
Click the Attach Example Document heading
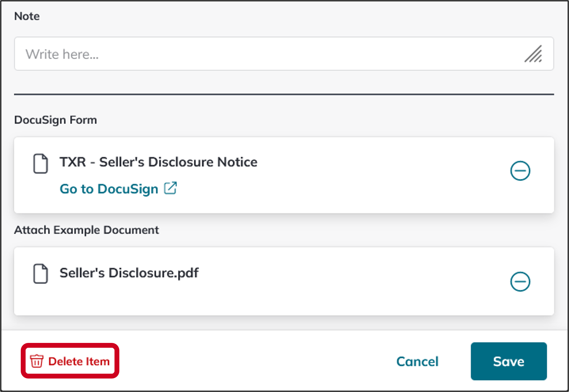[x=87, y=230]
